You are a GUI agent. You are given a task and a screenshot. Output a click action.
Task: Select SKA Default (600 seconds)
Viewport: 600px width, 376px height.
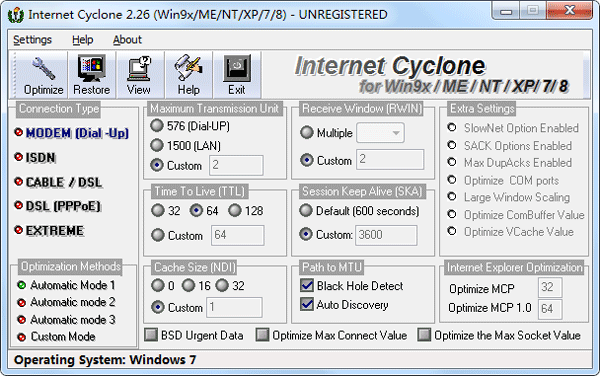306,210
